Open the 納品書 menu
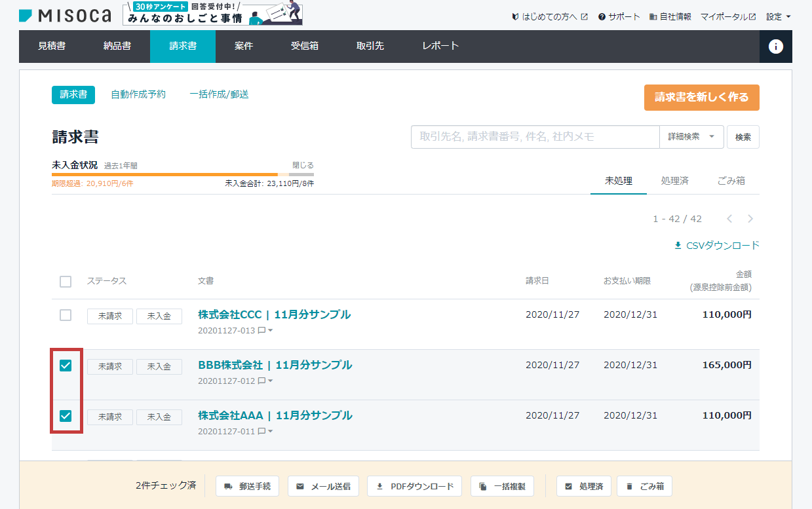 [117, 47]
